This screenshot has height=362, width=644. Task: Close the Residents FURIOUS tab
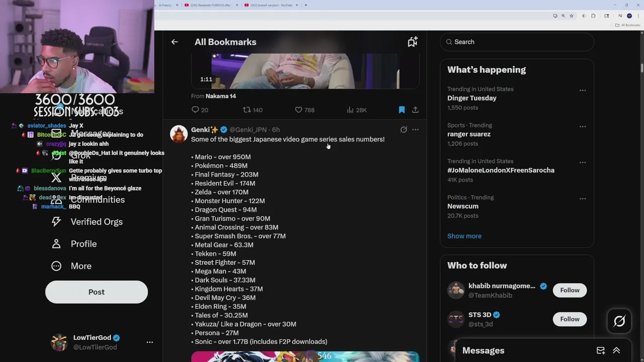click(x=236, y=5)
